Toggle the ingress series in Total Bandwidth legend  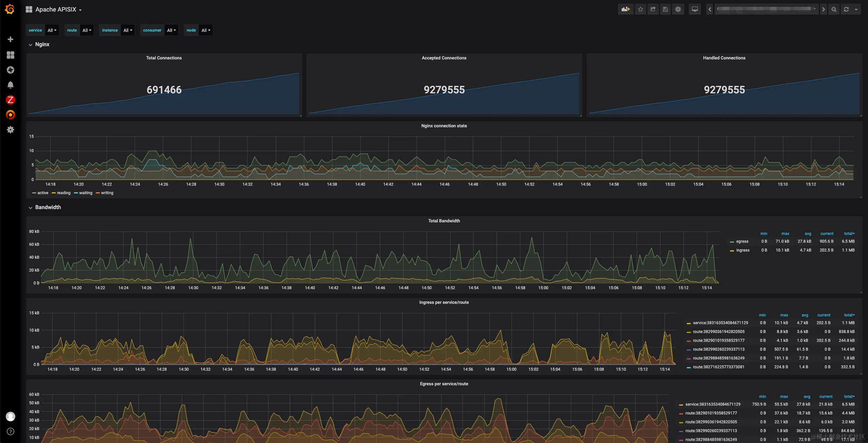click(x=742, y=250)
